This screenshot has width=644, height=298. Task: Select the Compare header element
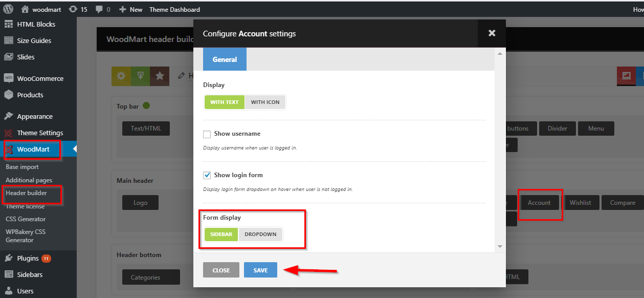[x=623, y=203]
